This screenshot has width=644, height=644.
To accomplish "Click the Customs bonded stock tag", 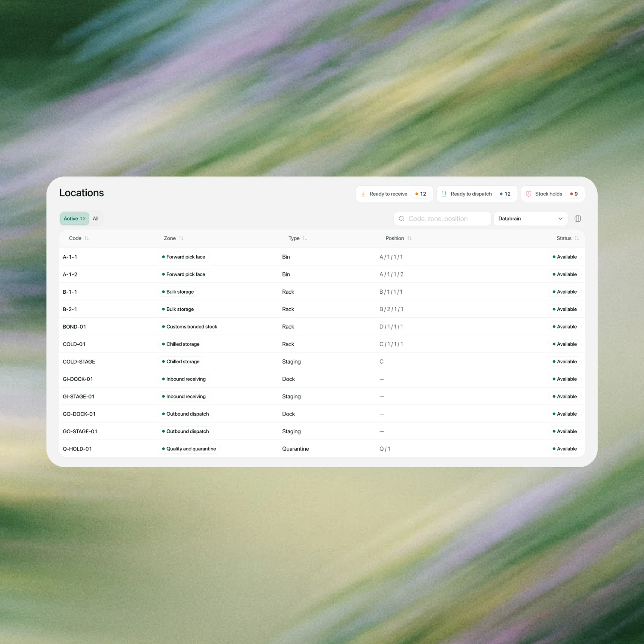I will (x=189, y=327).
